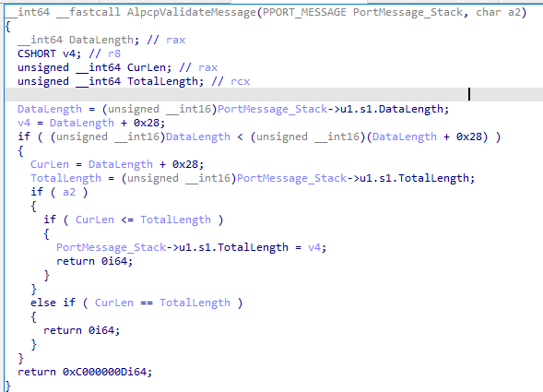This screenshot has height=392, width=543.
Task: Select the PPORT_MESSAGE parameter type
Action: click(x=304, y=13)
